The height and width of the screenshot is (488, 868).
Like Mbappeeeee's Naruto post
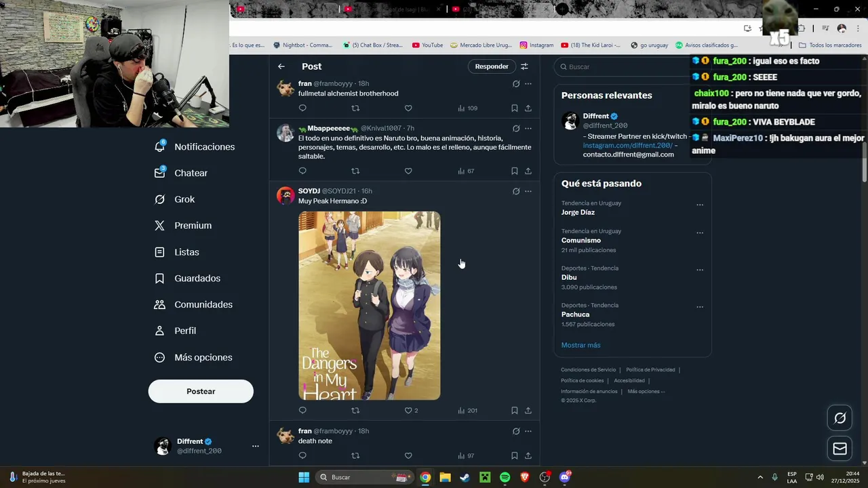[x=408, y=171]
